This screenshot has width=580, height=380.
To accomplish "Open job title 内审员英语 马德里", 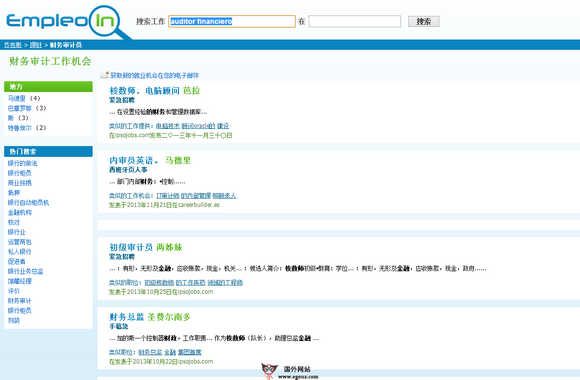I will tap(150, 161).
